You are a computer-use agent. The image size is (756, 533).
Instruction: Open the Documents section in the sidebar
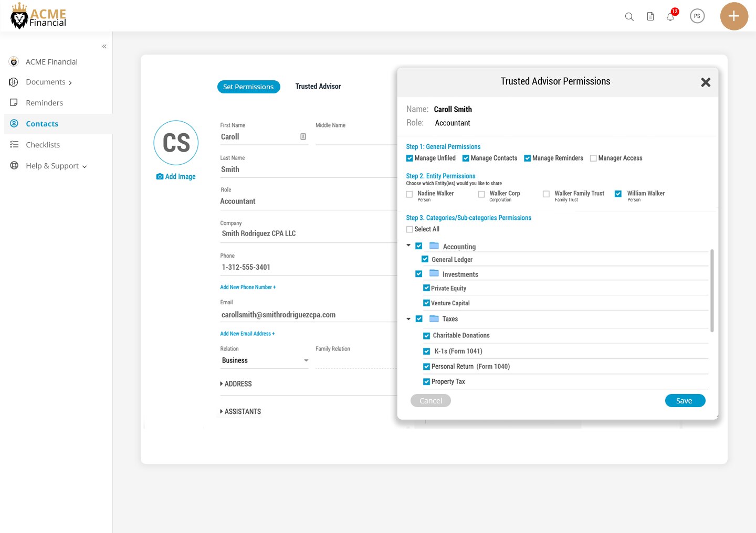pyautogui.click(x=46, y=82)
